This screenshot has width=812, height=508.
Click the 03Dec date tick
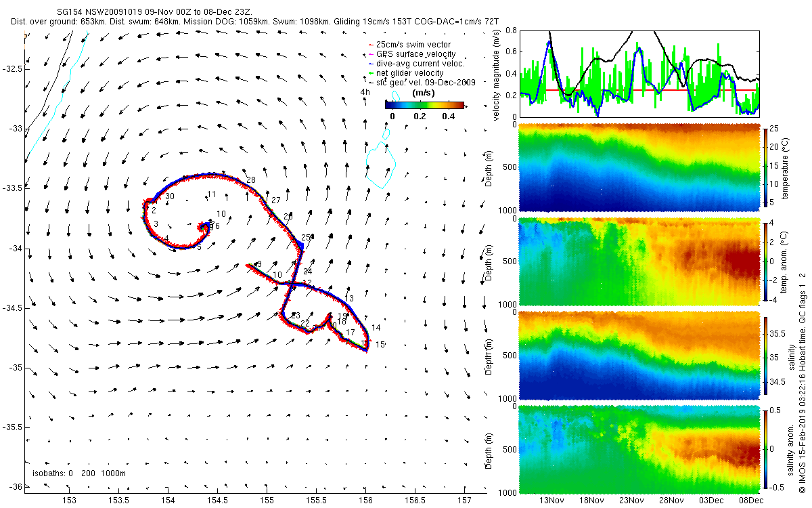[711, 501]
